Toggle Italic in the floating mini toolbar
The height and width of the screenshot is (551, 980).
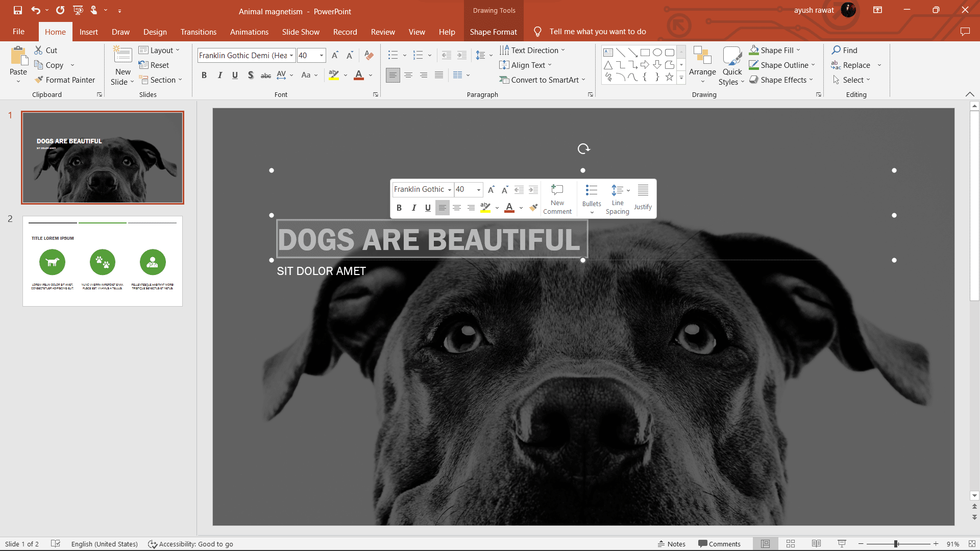(x=413, y=208)
